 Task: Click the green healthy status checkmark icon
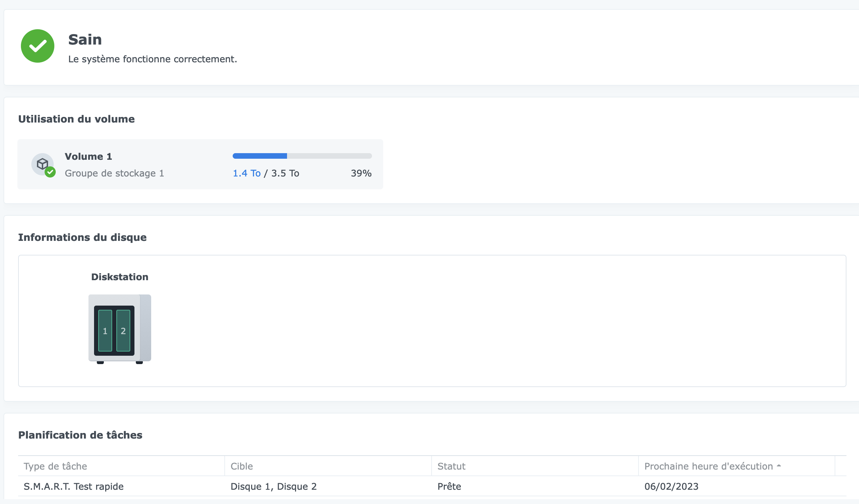tap(38, 46)
